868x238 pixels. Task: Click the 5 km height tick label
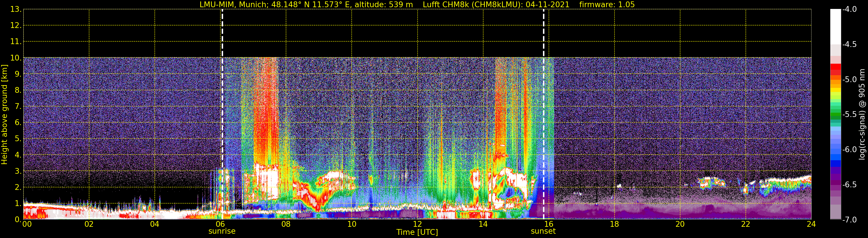pos(18,139)
